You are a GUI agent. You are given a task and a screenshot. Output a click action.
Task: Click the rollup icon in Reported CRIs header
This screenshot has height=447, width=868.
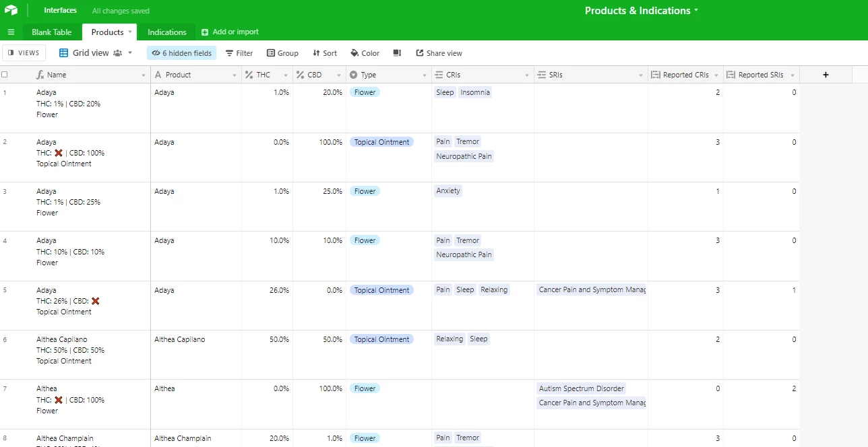[x=656, y=75]
